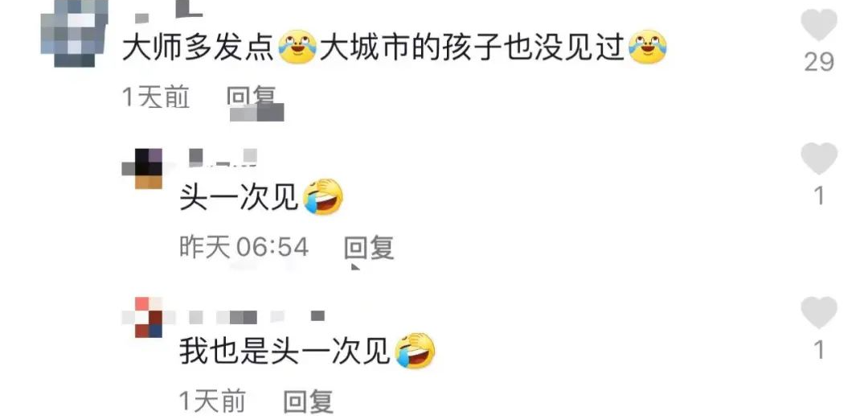The width and height of the screenshot is (868, 420).
Task: Click the like count 29
Action: (819, 62)
